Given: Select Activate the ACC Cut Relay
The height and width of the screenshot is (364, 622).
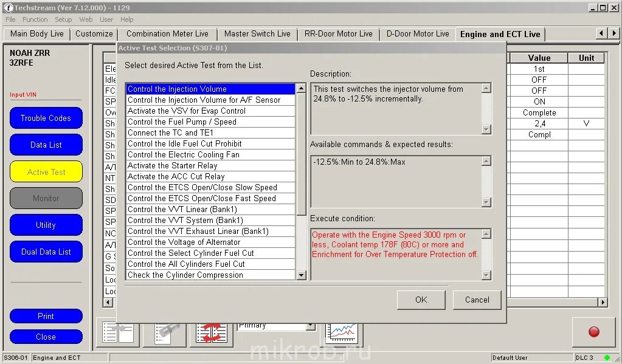Looking at the screenshot, I should tap(210, 176).
